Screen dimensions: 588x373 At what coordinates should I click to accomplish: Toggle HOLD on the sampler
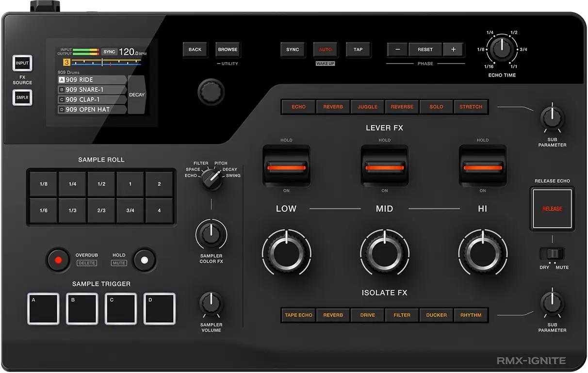144,260
